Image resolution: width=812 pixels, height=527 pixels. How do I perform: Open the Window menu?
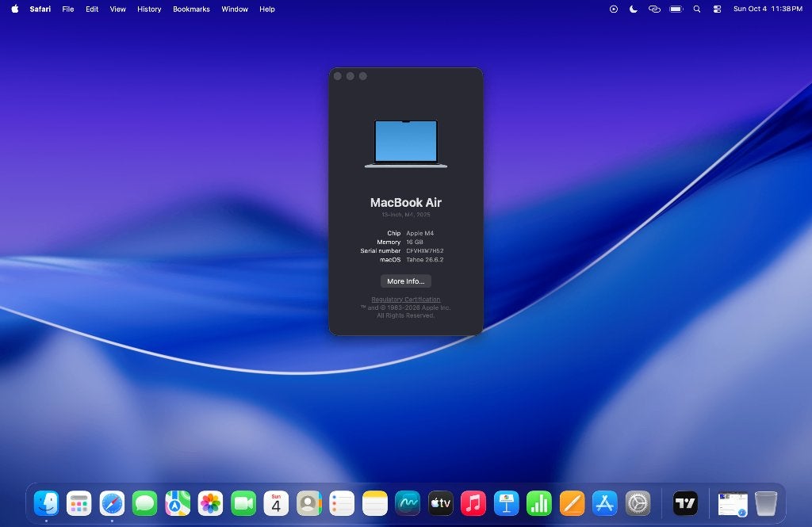[x=235, y=9]
